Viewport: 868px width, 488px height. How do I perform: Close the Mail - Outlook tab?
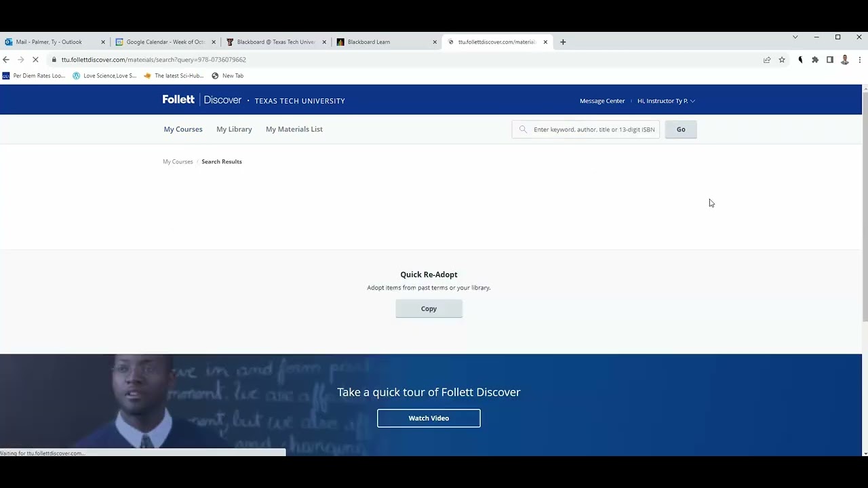tap(103, 42)
